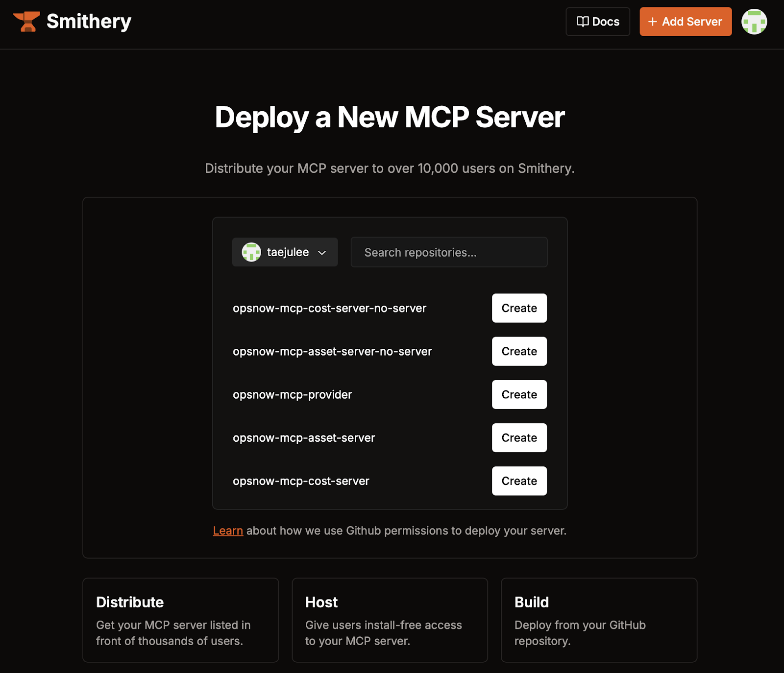Image resolution: width=784 pixels, height=673 pixels.
Task: Select the opsnow-mcp-cost-server-no-server repository name
Action: 329,309
